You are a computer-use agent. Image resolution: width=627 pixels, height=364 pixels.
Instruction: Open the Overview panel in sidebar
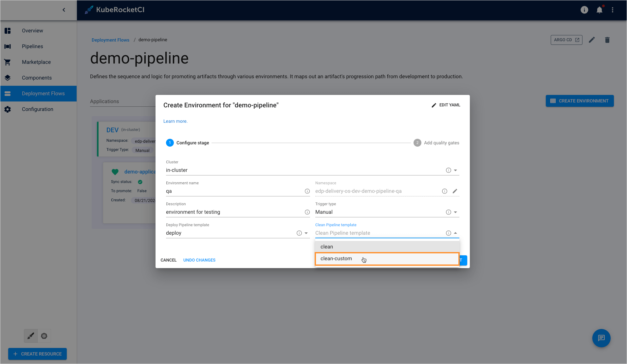(32, 30)
